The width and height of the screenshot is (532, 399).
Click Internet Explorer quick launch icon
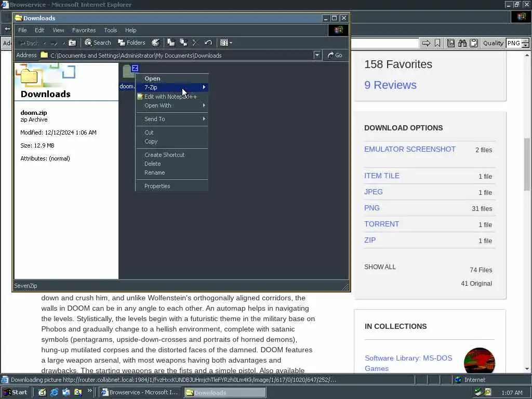(x=54, y=392)
